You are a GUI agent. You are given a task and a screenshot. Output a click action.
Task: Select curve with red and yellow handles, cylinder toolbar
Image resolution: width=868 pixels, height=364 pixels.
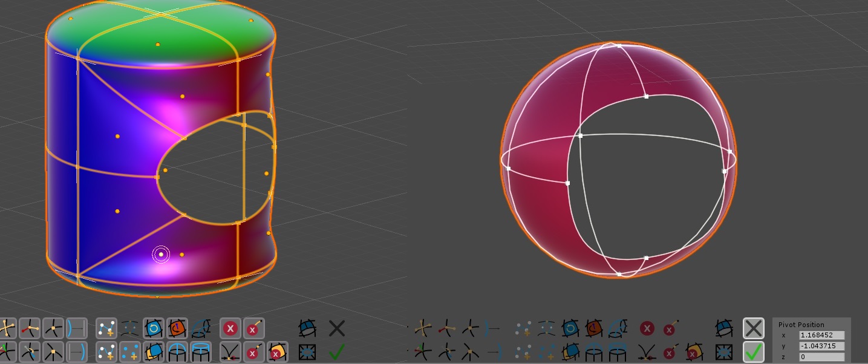tap(30, 328)
